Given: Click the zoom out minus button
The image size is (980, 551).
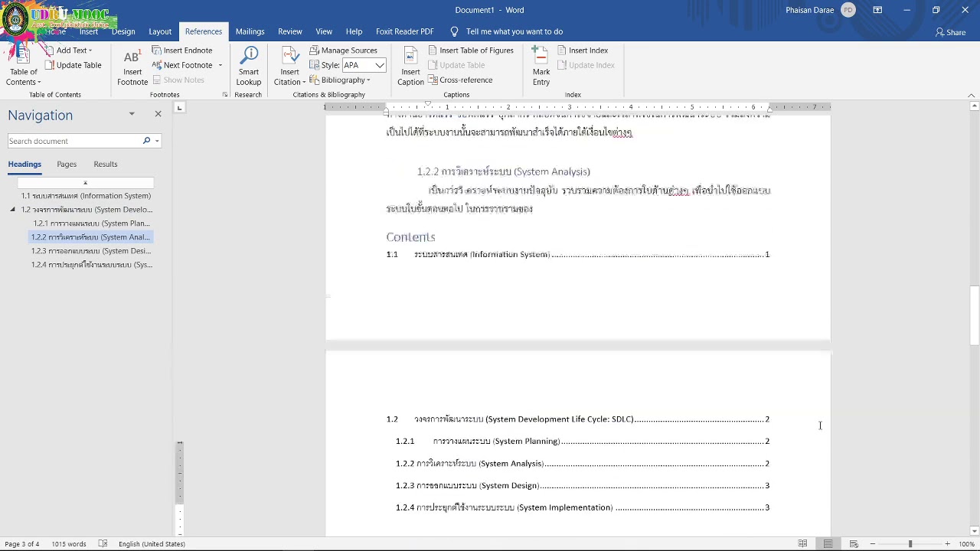Looking at the screenshot, I should 872,544.
